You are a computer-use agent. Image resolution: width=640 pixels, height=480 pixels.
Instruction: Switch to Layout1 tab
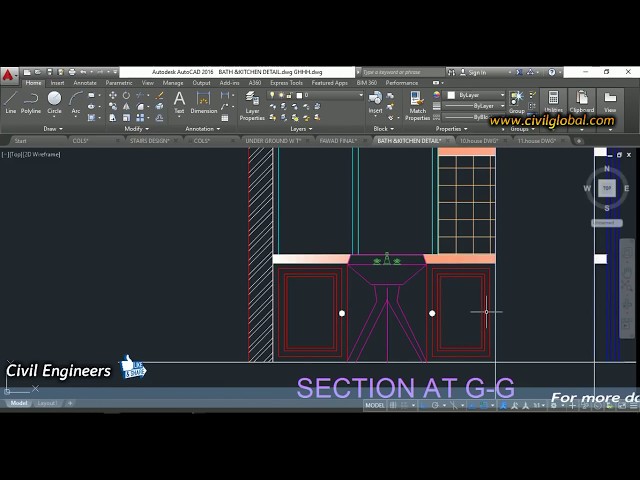pos(47,403)
